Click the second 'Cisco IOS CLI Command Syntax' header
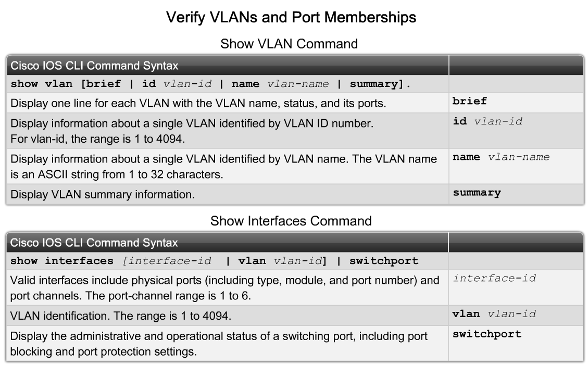Viewport: 588px width, 365px height. (x=94, y=243)
